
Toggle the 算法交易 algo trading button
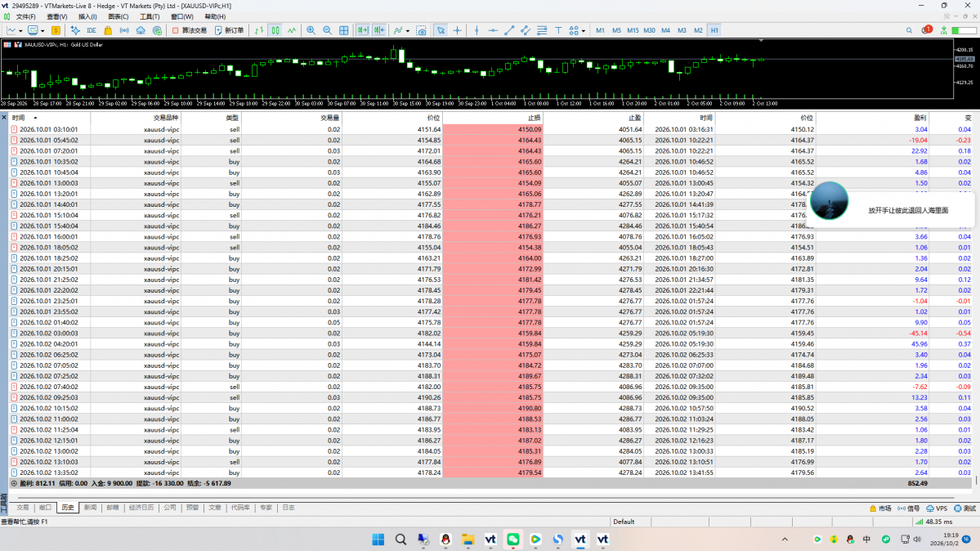(x=190, y=30)
